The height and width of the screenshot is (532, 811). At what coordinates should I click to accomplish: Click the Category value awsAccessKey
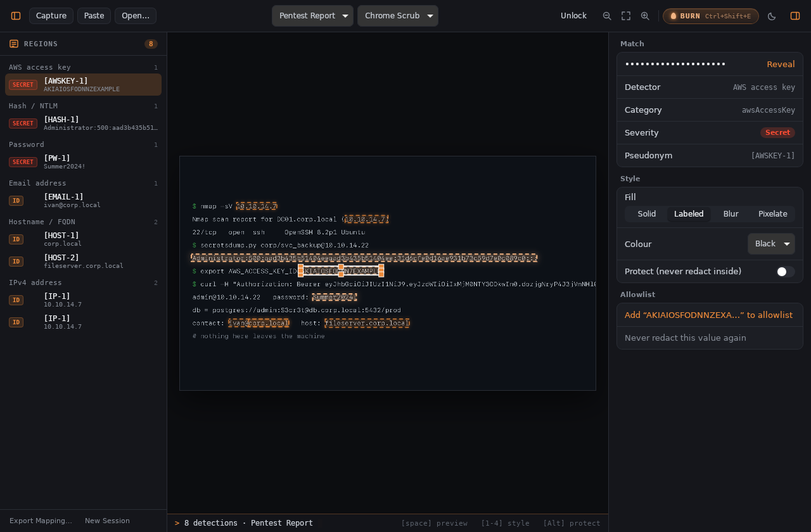click(769, 110)
